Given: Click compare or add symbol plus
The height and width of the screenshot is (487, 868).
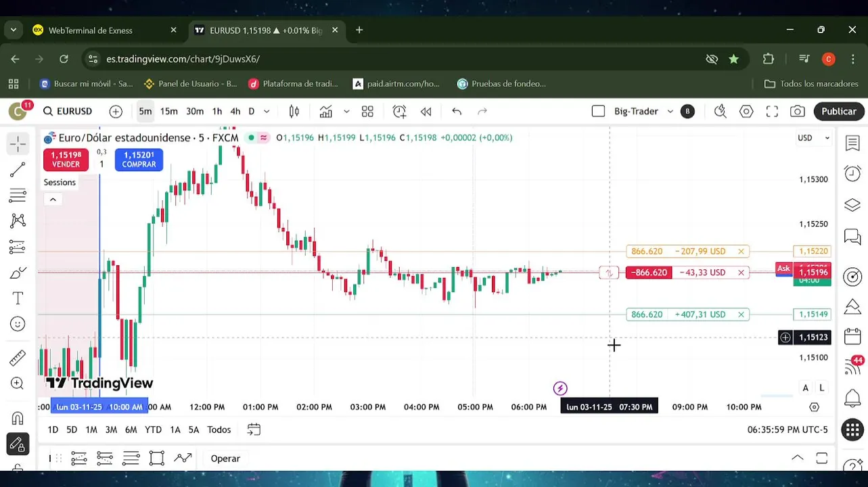Looking at the screenshot, I should (116, 111).
